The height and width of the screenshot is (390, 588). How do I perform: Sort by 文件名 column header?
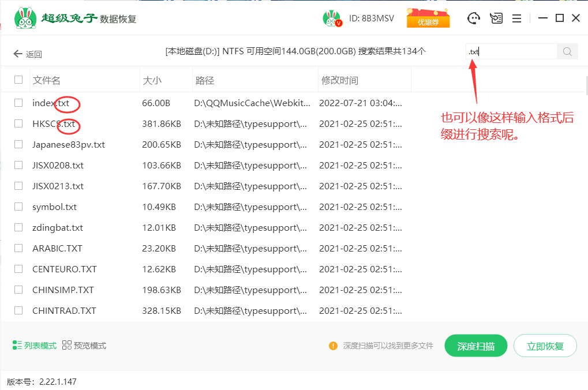[x=47, y=81]
